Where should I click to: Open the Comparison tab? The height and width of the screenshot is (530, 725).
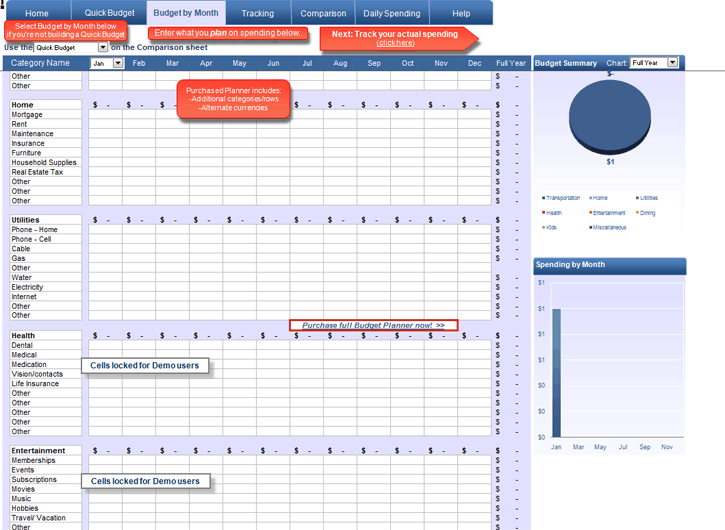click(323, 13)
